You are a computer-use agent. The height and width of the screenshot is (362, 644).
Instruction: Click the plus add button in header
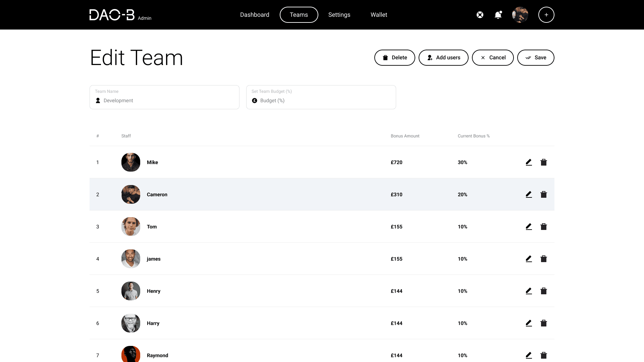click(x=546, y=15)
